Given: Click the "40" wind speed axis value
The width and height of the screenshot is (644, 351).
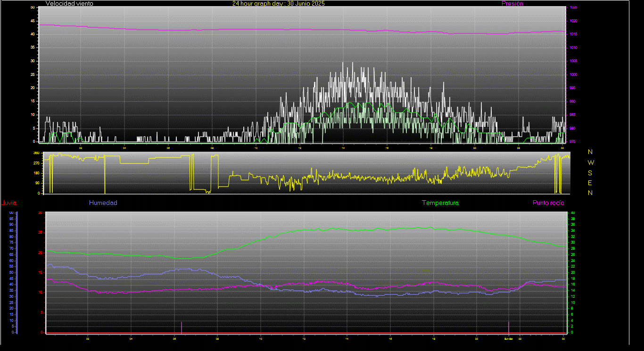Looking at the screenshot, I should pyautogui.click(x=33, y=34).
